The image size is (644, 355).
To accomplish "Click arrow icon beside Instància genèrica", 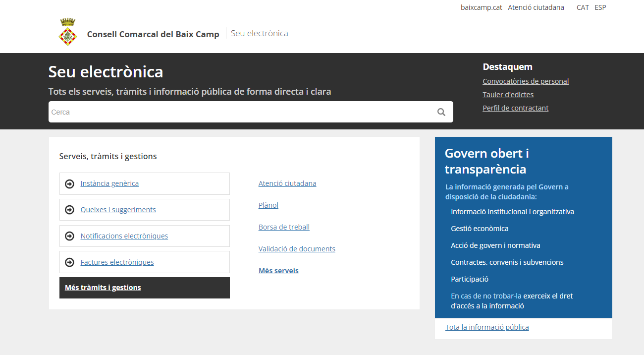I will coord(70,184).
